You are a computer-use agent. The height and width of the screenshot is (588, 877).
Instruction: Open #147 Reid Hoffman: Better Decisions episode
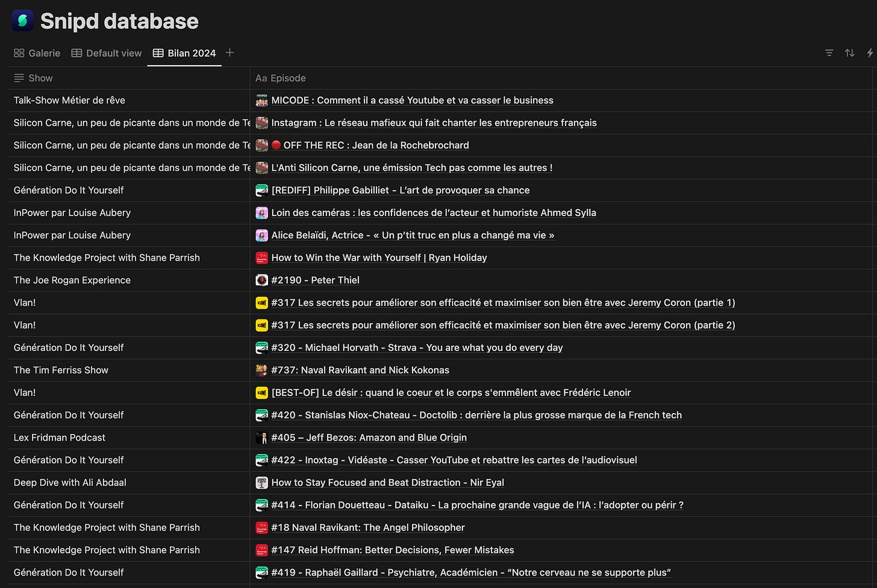coord(393,550)
